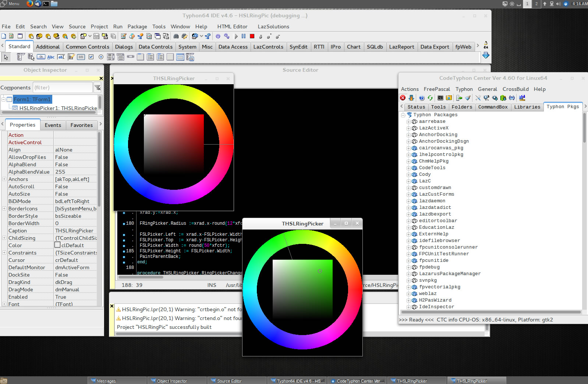588x384 pixels.
Task: Open the Favorites tab in Object Inspector
Action: click(x=82, y=125)
